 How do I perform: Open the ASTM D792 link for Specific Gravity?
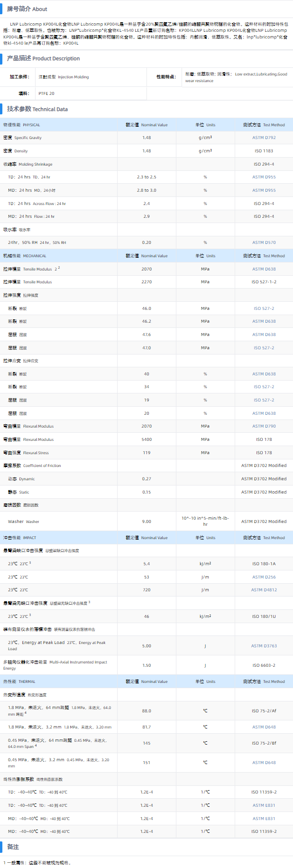pos(264,138)
